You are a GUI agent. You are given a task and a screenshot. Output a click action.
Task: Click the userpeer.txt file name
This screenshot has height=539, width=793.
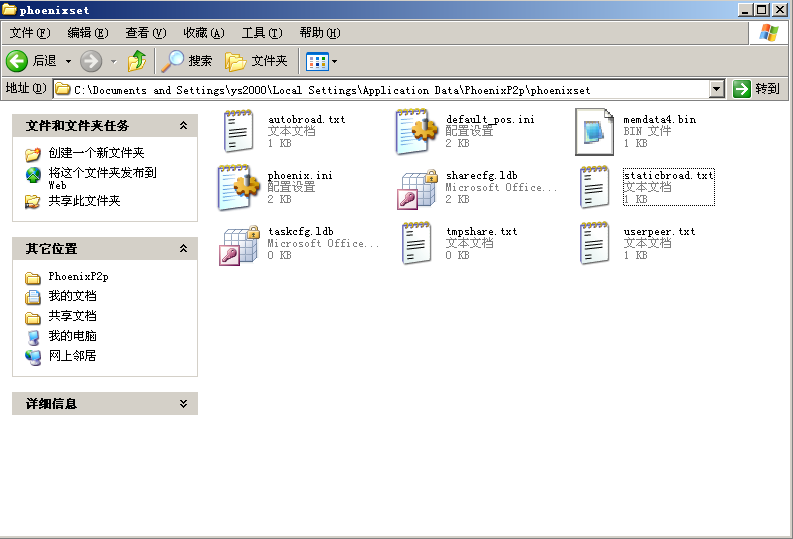click(659, 232)
